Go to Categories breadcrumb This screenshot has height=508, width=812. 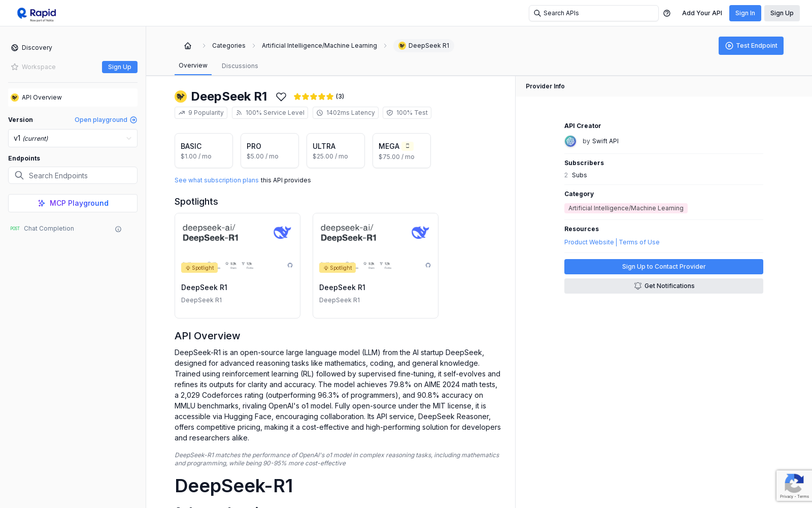[x=229, y=46]
